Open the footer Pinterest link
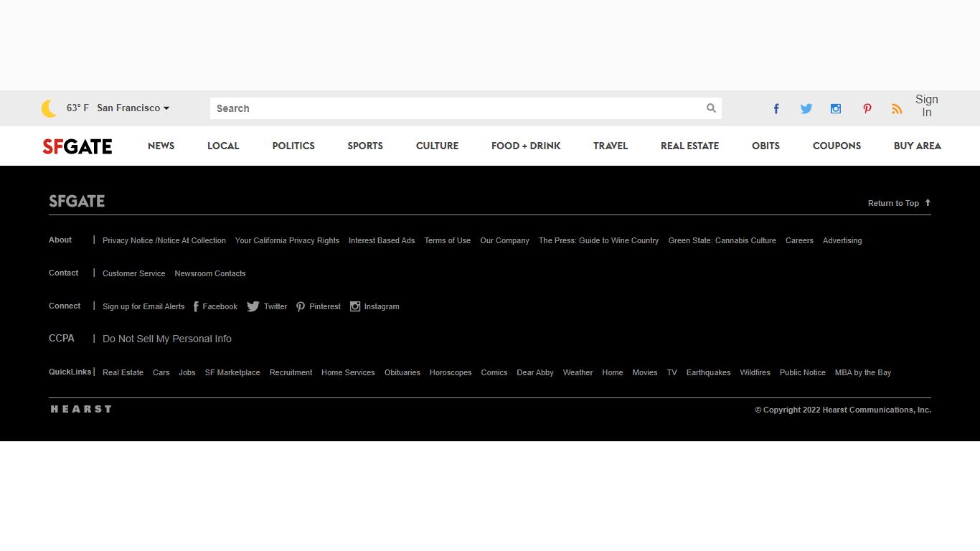 (x=319, y=306)
